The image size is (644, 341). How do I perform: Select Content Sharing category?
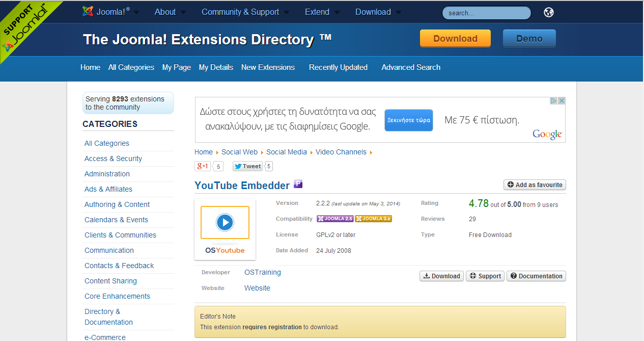point(110,281)
